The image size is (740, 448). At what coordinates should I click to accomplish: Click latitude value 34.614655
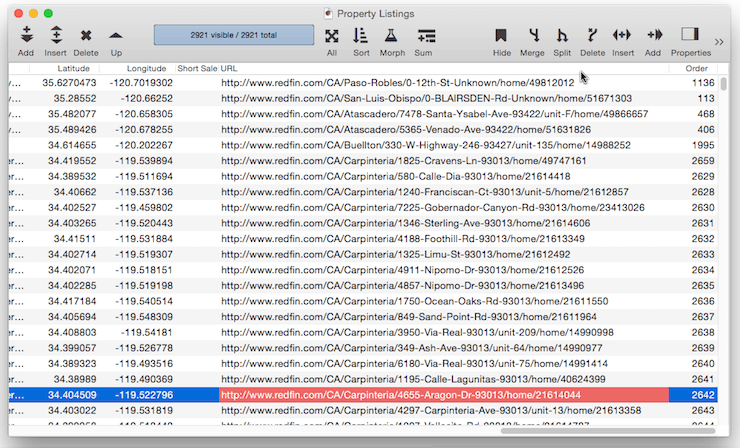click(72, 145)
